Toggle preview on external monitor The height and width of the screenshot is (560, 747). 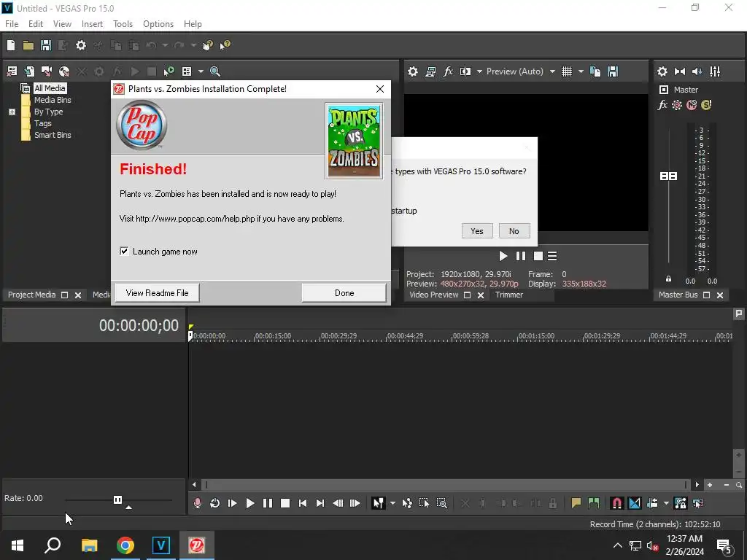click(430, 71)
